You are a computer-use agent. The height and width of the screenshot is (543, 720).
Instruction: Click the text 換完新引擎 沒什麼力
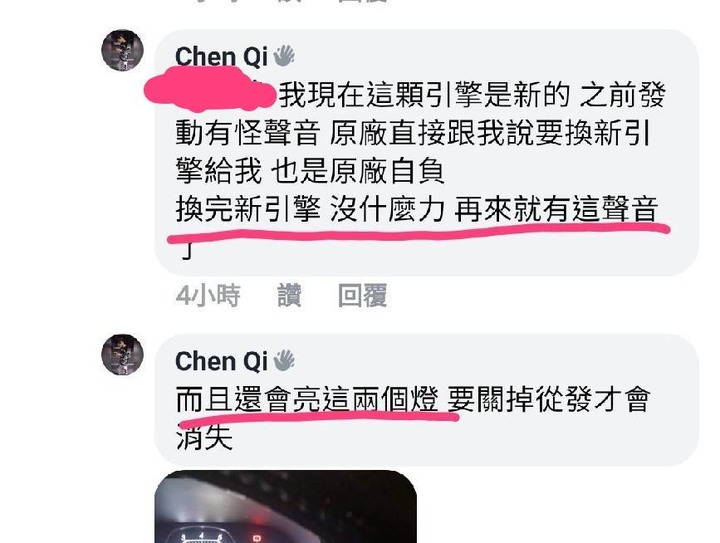click(x=310, y=209)
